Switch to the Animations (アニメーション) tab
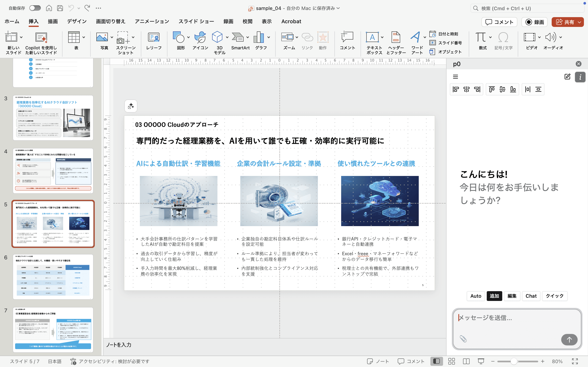 [x=152, y=21]
